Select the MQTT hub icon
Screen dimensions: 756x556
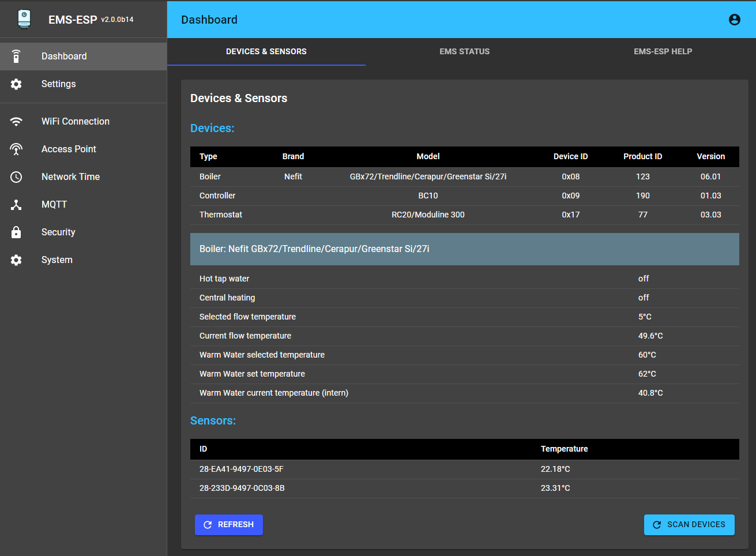[16, 205]
